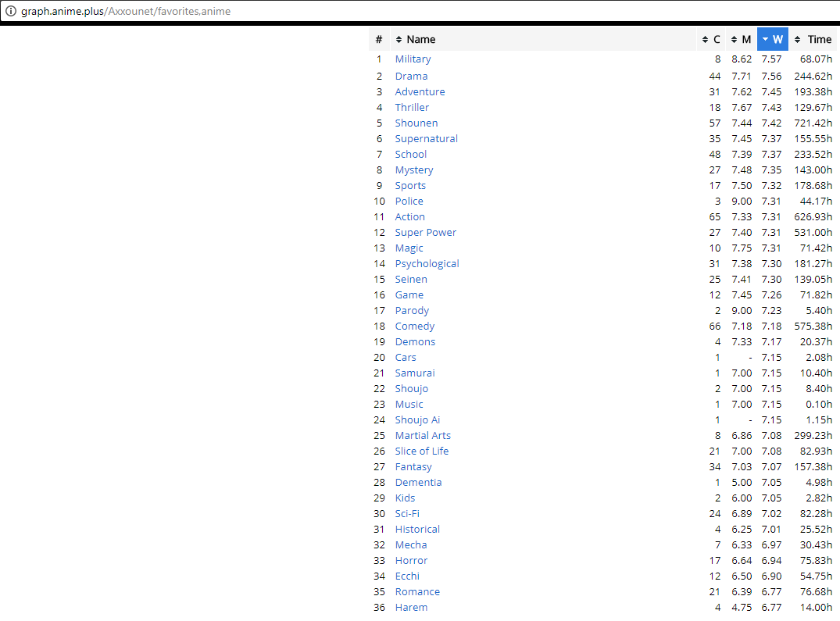Toggle sorting on the highlighted W column
The height and width of the screenshot is (621, 840).
773,39
